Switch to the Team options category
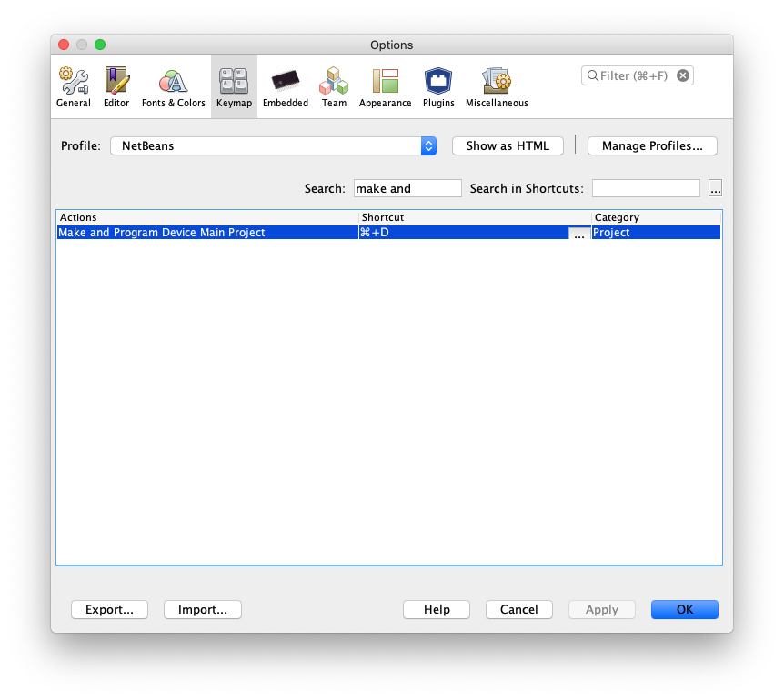 pyautogui.click(x=334, y=86)
